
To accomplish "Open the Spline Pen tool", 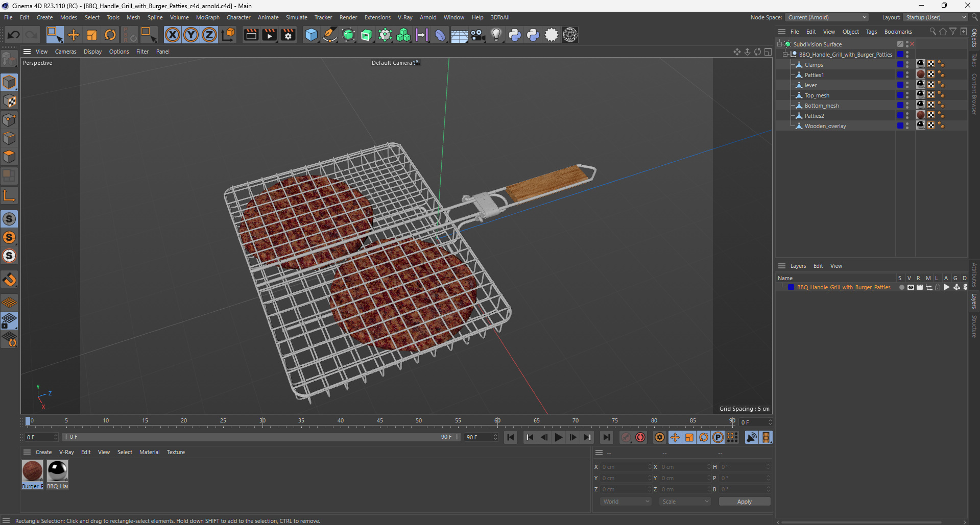I will coord(330,35).
